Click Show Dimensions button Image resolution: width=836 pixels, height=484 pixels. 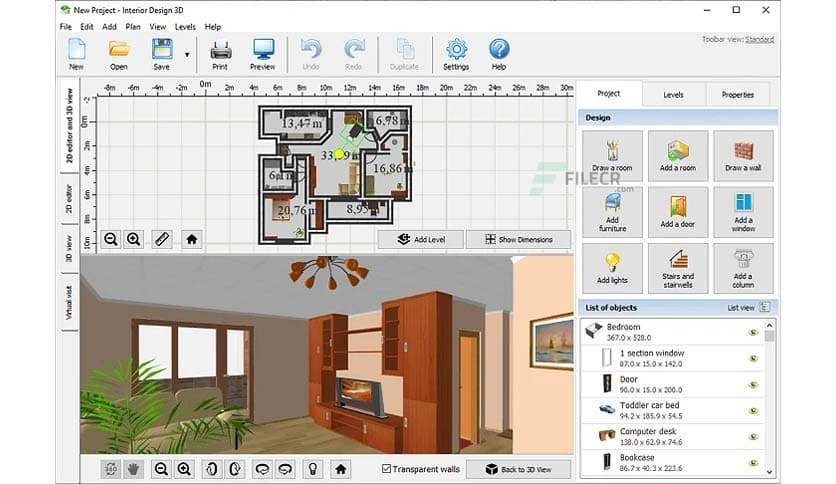519,239
